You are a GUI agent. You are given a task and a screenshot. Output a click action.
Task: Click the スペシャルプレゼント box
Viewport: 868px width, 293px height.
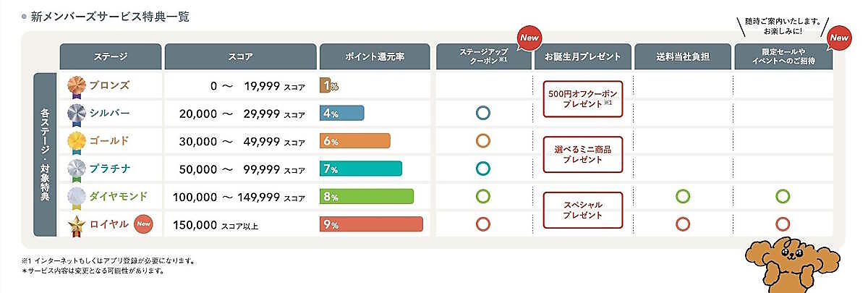coord(582,210)
